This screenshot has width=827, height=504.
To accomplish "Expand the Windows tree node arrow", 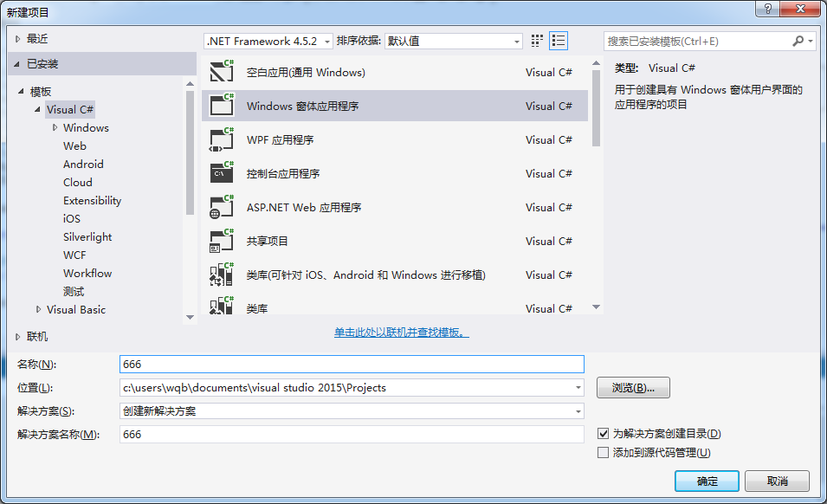I will [55, 127].
